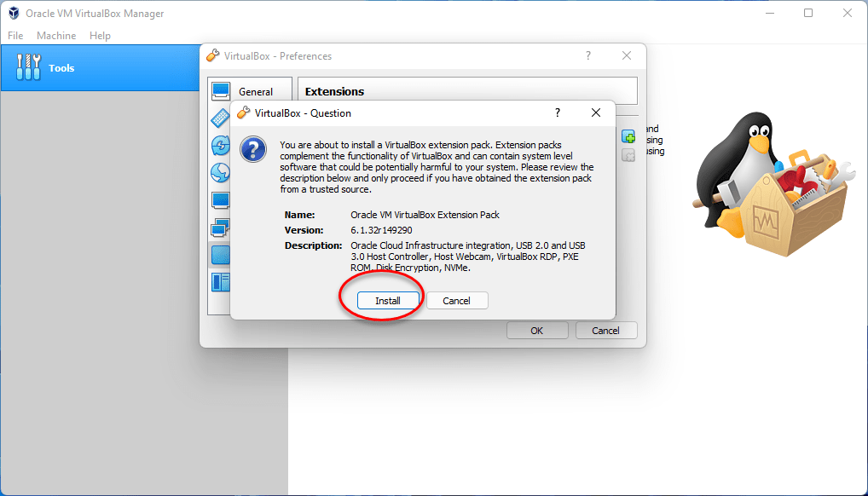Click the 'Version:' label in the dialog

point(304,230)
